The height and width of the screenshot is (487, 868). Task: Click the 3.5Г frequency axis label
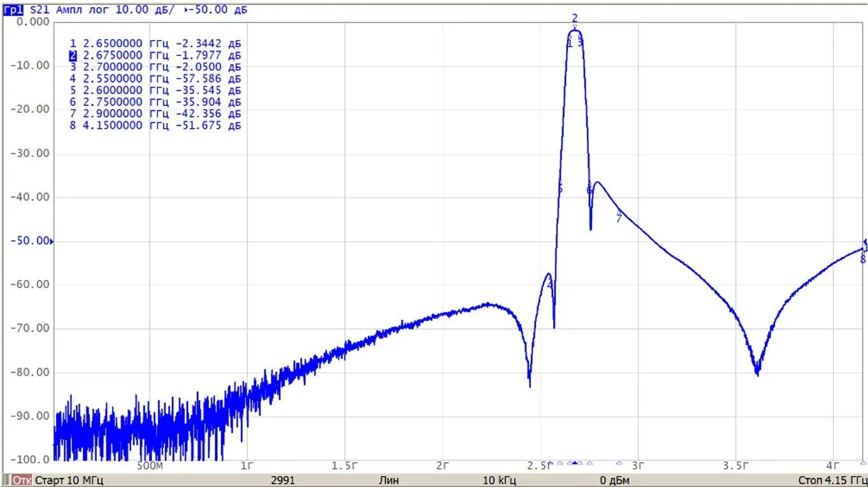point(737,466)
